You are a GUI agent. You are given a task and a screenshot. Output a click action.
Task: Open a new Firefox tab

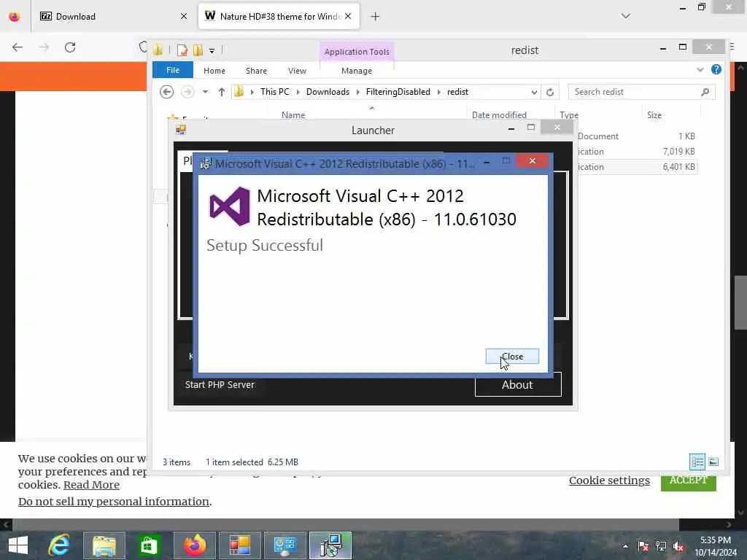point(375,17)
